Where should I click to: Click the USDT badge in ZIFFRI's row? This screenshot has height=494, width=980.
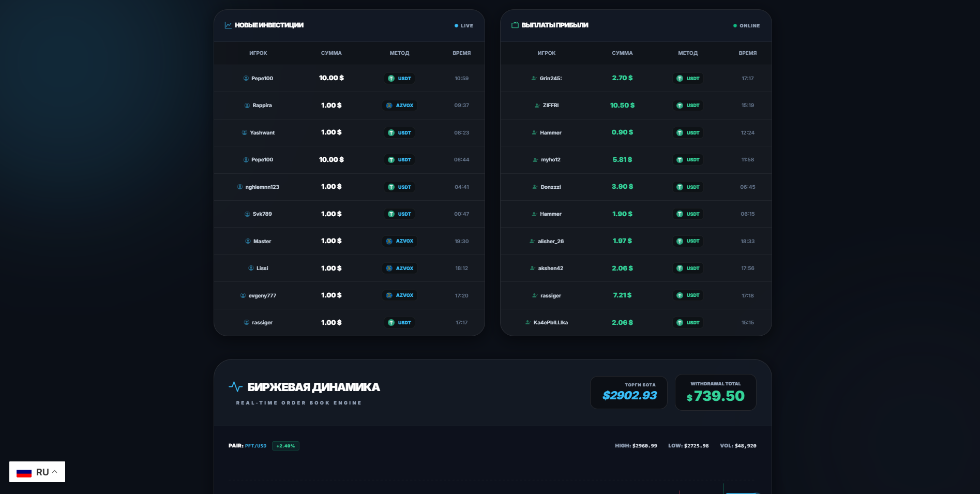688,106
